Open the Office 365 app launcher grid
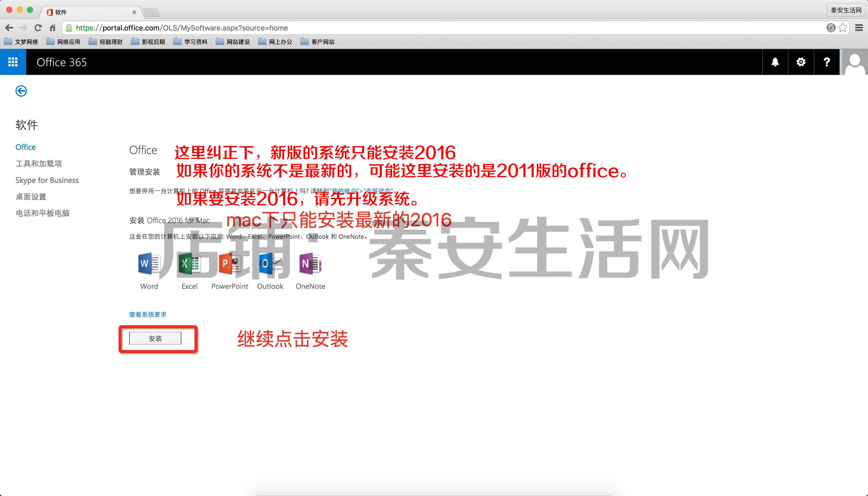 pyautogui.click(x=13, y=62)
